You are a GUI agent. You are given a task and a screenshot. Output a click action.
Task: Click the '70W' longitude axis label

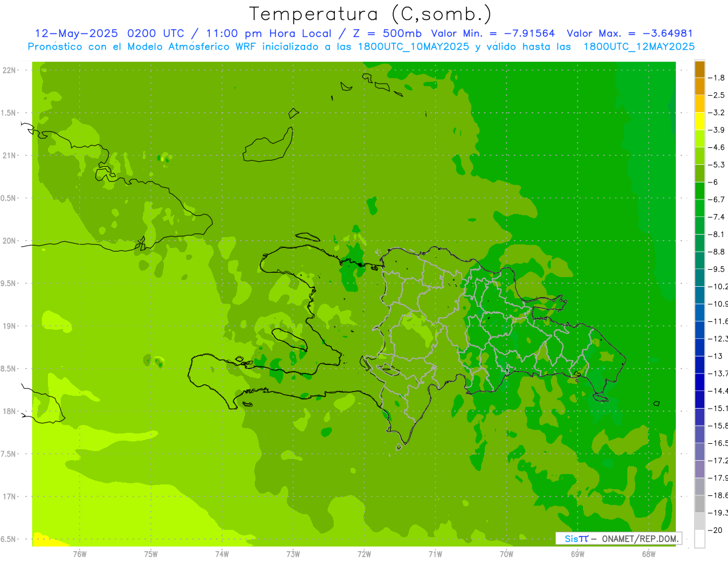pos(507,554)
